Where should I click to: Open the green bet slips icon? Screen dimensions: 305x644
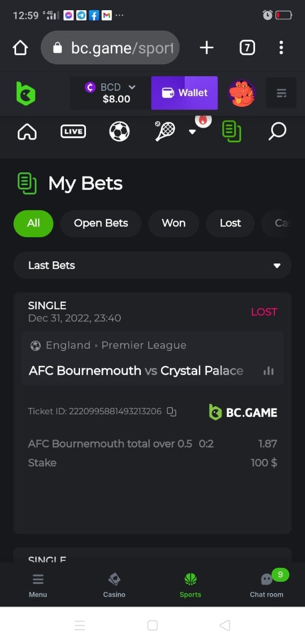[231, 131]
